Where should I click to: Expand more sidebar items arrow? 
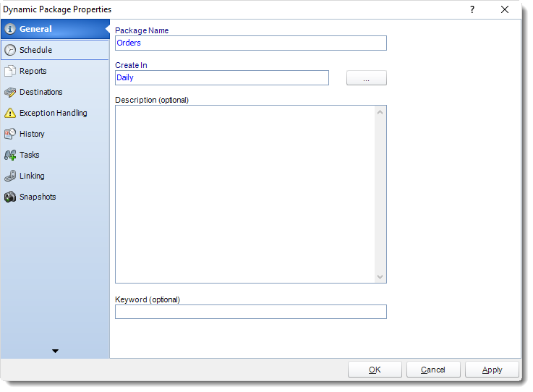click(55, 351)
